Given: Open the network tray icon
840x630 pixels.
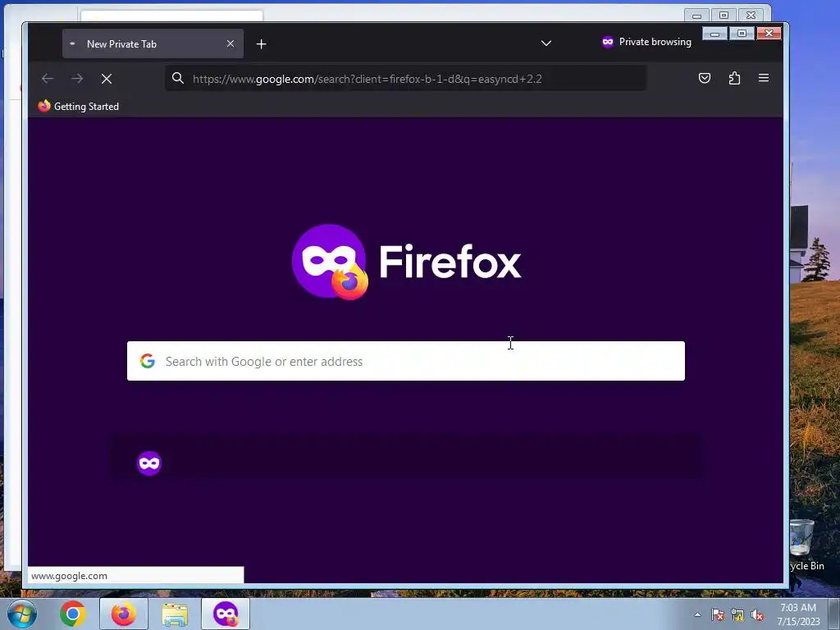Looking at the screenshot, I should pos(737,615).
